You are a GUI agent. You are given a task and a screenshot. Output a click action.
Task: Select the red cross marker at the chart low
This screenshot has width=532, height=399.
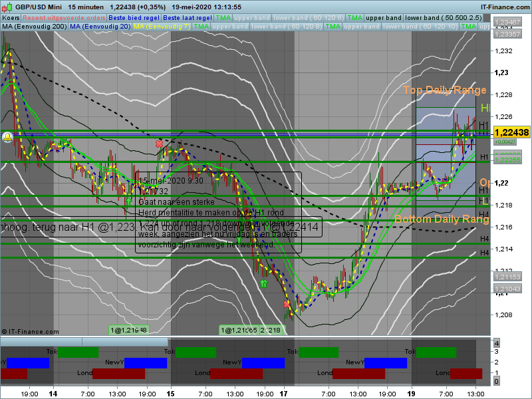287,305
